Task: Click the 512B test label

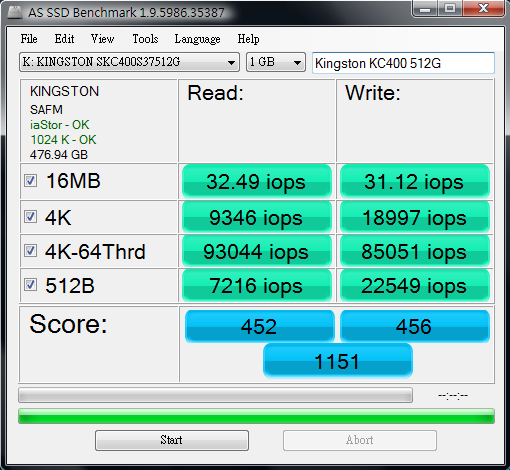Action: click(x=70, y=286)
